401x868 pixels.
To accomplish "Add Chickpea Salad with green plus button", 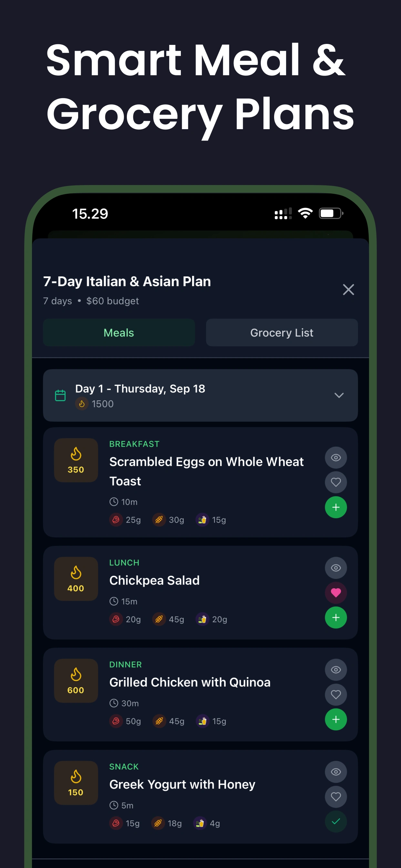I will 336,617.
